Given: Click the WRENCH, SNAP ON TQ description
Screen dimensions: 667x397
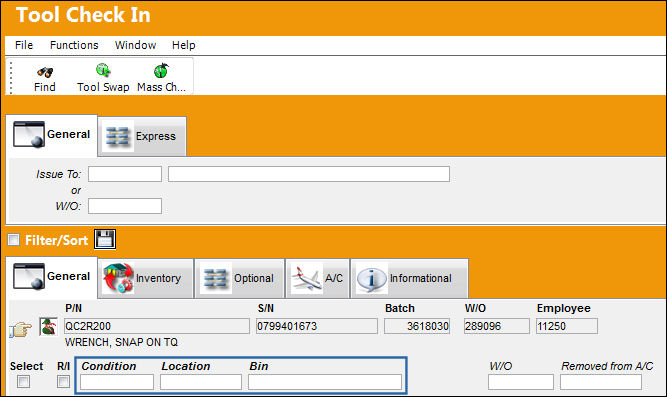Looking at the screenshot, I should (x=122, y=343).
